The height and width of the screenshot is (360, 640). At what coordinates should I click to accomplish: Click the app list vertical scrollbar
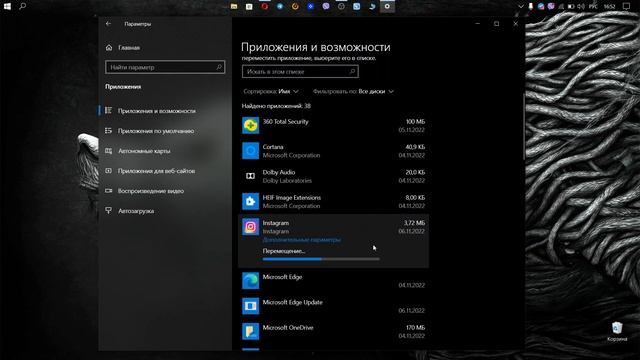point(524,127)
